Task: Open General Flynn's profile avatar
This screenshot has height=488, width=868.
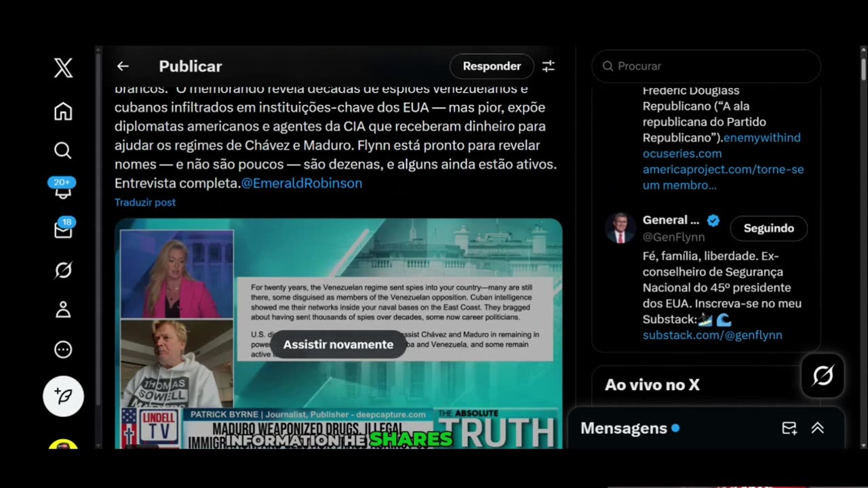Action: pos(620,228)
